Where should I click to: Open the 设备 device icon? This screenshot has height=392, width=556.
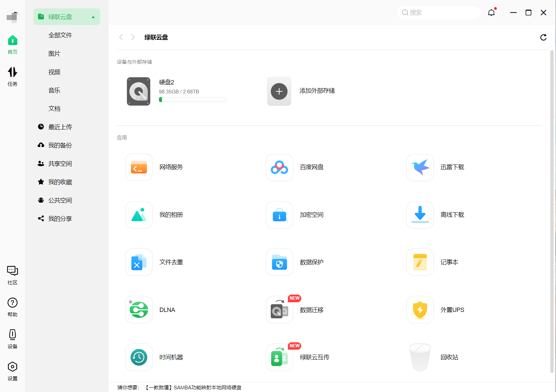tap(13, 339)
